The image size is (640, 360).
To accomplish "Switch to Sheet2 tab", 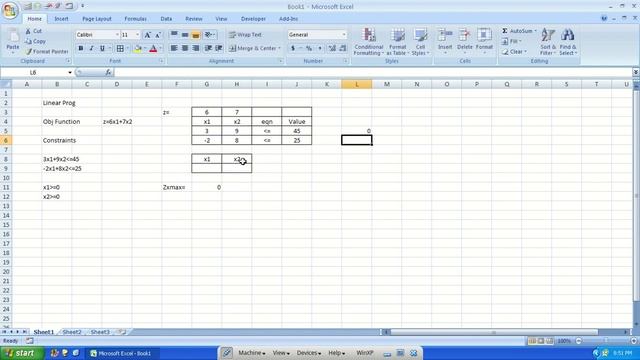I will 72,332.
